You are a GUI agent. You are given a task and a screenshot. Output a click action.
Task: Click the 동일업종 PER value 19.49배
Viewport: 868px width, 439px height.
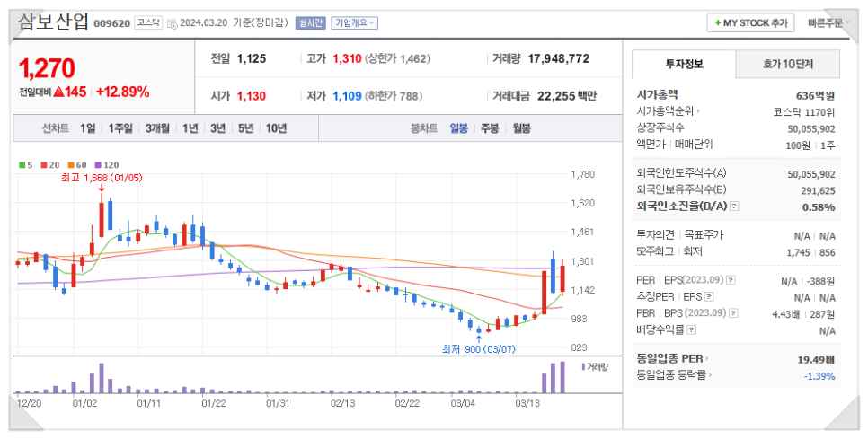(815, 360)
